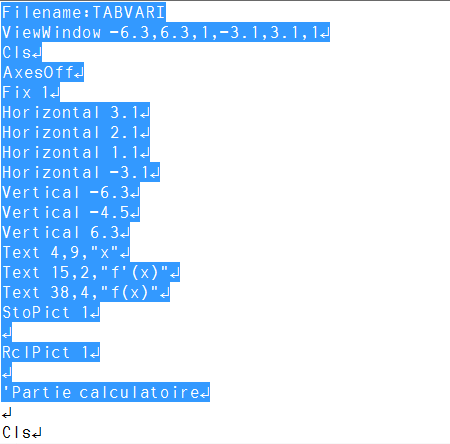Click the Text 4,9,"x" line
Image resolution: width=450 pixels, height=444 pixels.
click(66, 252)
